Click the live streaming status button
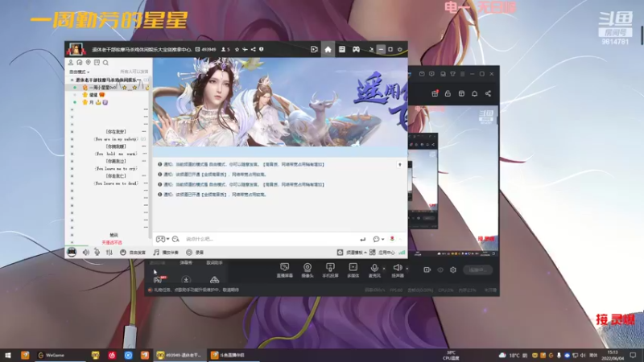The image size is (644, 362). click(477, 269)
